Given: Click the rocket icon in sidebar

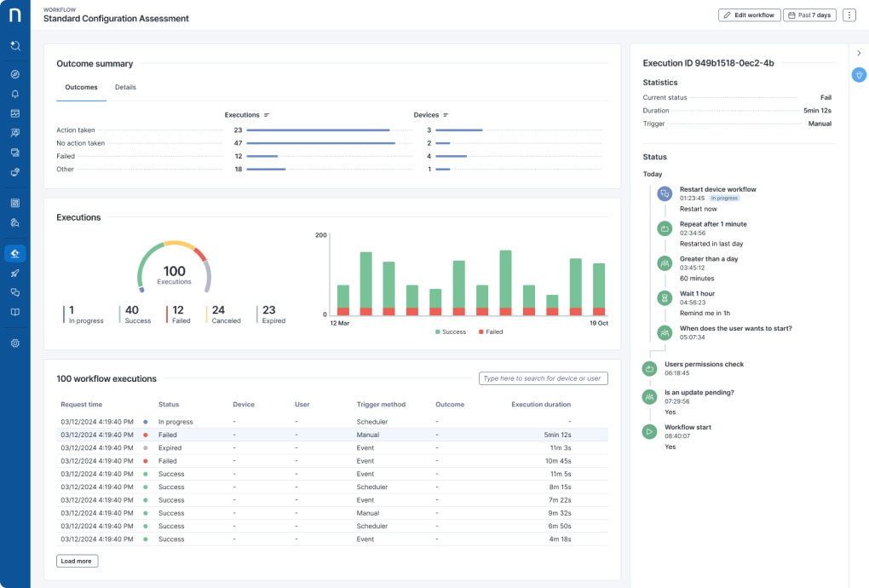Looking at the screenshot, I should [14, 273].
